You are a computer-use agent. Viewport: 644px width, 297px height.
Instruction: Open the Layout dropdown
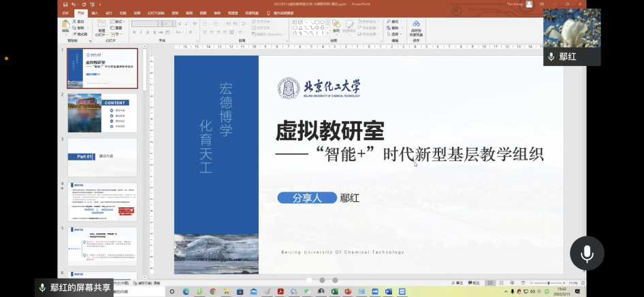tap(118, 21)
